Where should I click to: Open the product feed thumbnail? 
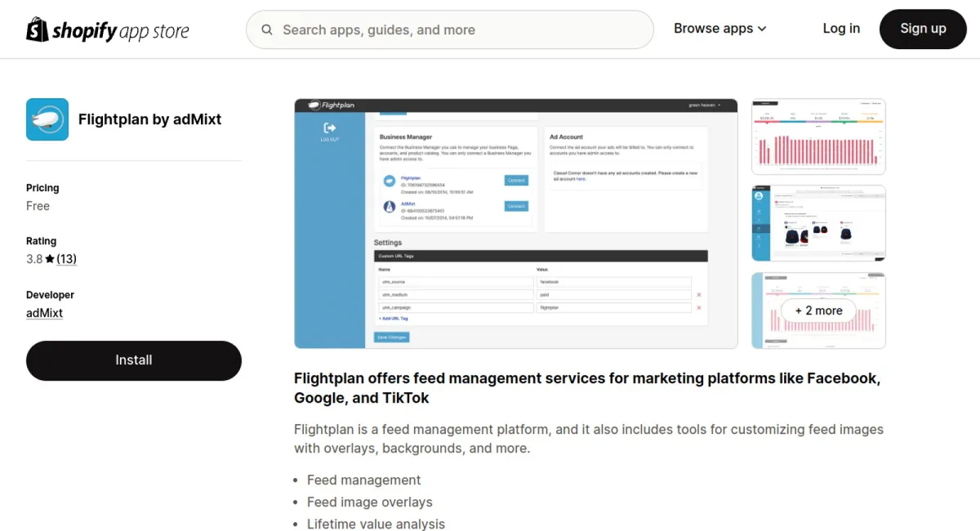point(818,223)
